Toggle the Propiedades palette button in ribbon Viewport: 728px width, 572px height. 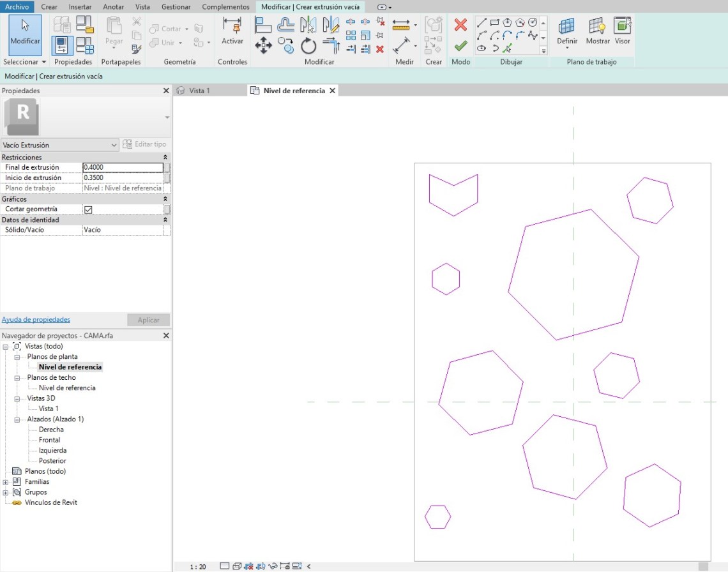63,45
